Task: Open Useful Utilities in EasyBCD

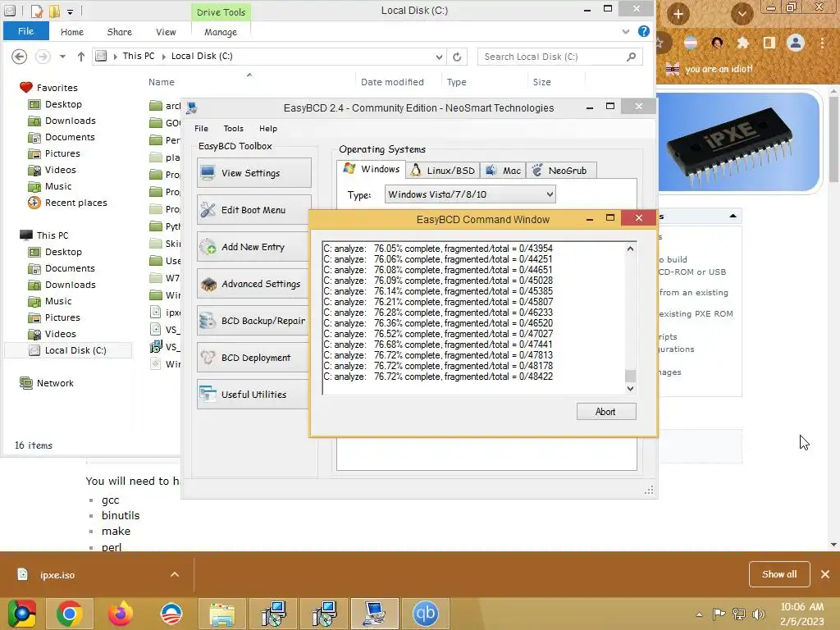Action: pyautogui.click(x=254, y=395)
